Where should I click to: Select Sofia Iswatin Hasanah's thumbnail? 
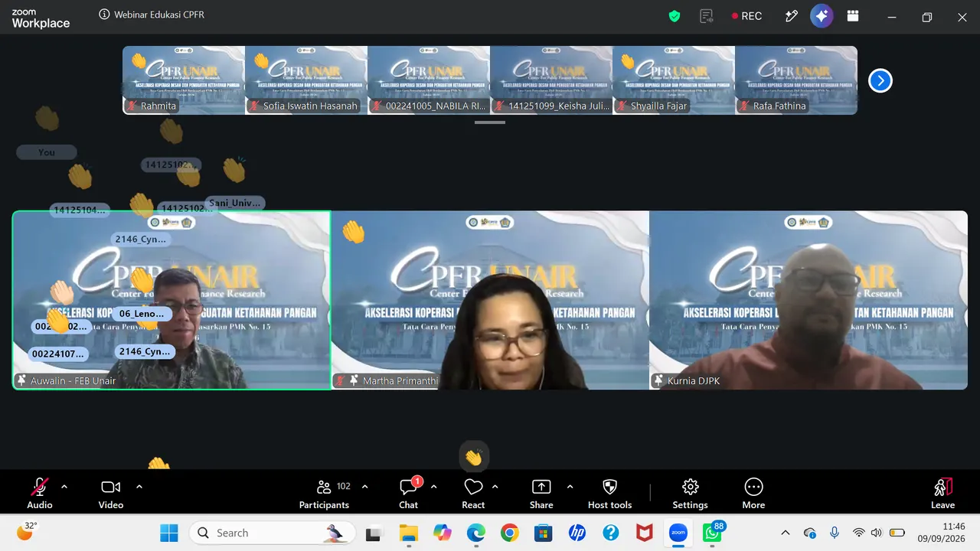pos(306,80)
